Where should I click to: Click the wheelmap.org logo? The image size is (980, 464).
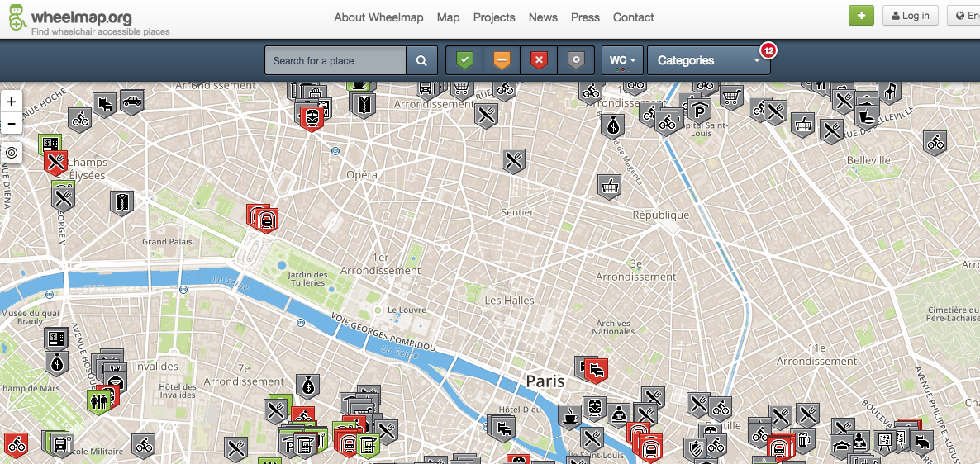coord(88,19)
